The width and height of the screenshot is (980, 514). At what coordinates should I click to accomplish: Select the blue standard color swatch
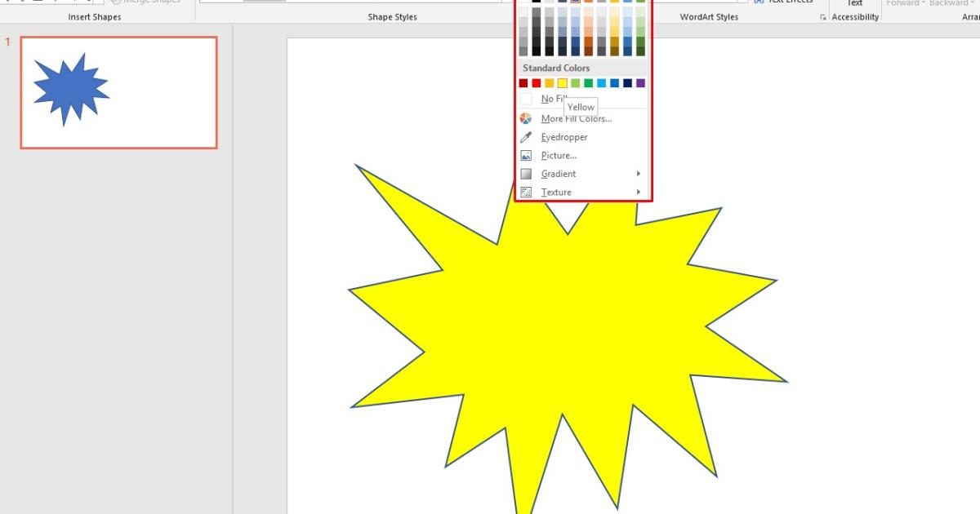tap(614, 83)
